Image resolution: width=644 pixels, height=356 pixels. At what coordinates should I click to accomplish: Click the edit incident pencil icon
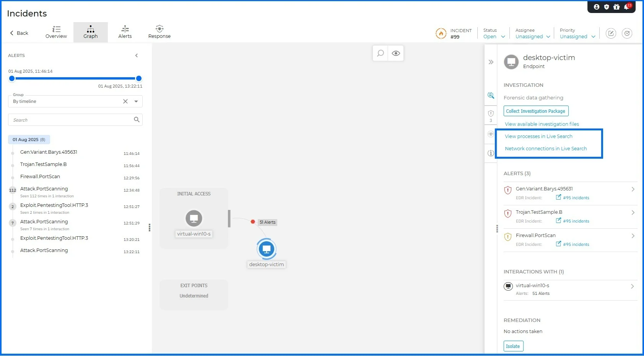(611, 33)
